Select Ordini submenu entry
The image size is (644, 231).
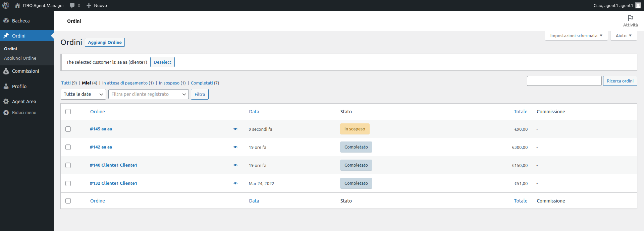[10, 49]
